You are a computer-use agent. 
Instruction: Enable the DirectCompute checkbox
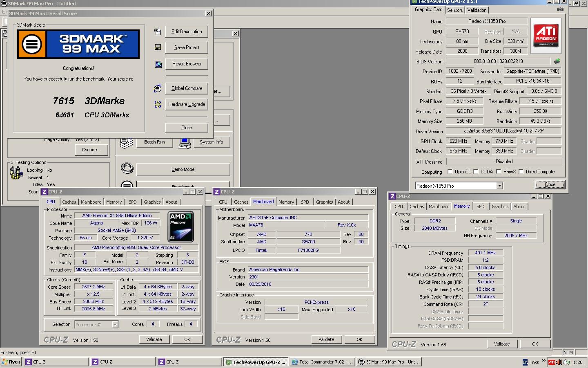point(521,172)
